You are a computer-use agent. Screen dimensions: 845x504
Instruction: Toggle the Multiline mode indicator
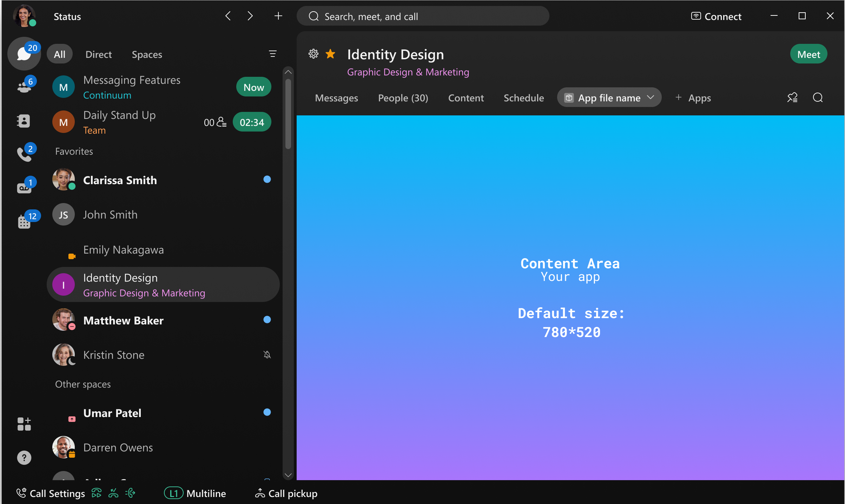[x=193, y=493]
